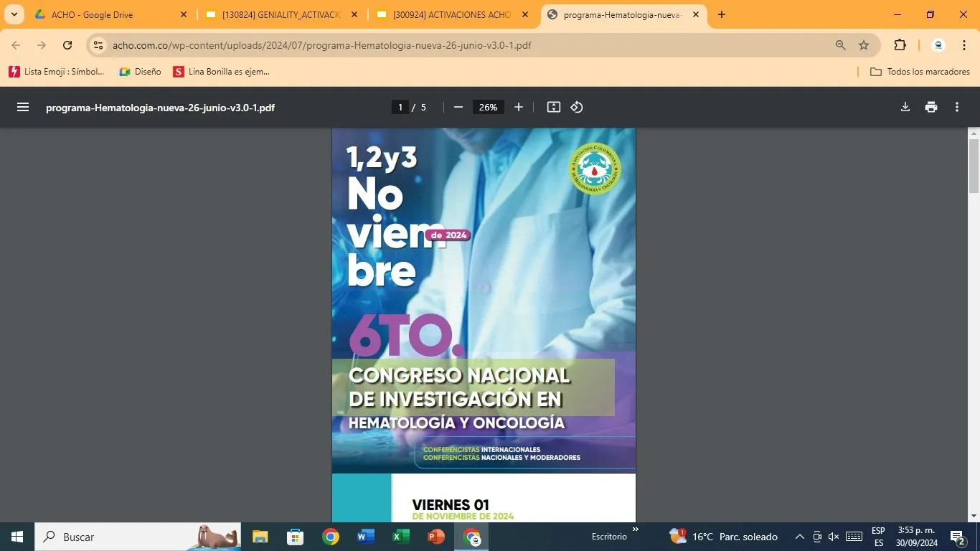Edit the page number field
Viewport: 980px width, 551px height.
coord(400,107)
